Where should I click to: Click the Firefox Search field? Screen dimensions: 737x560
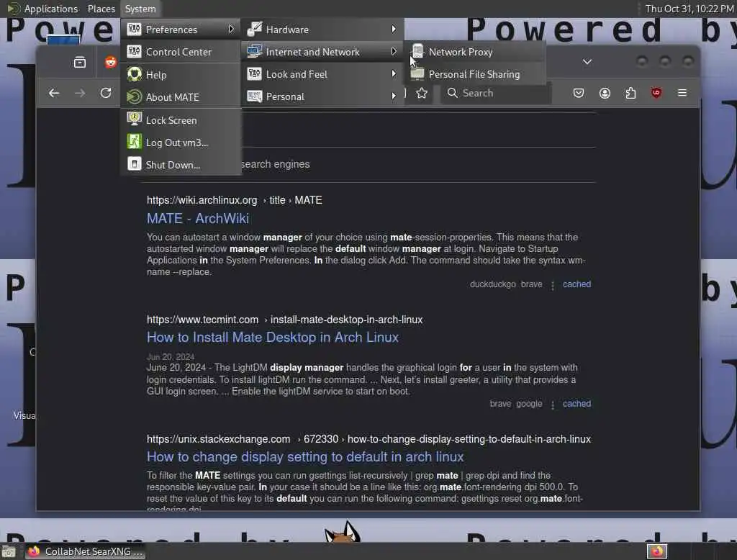pos(497,93)
